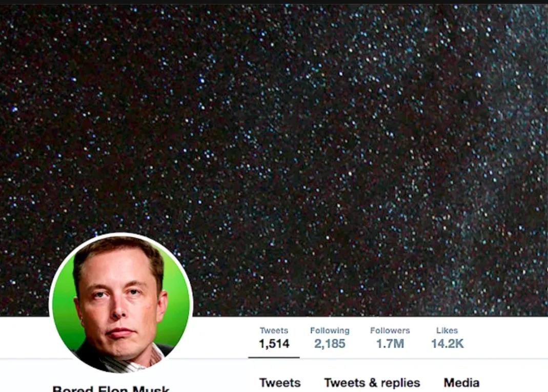
Task: View the 14.2K Likes count
Action: (448, 344)
